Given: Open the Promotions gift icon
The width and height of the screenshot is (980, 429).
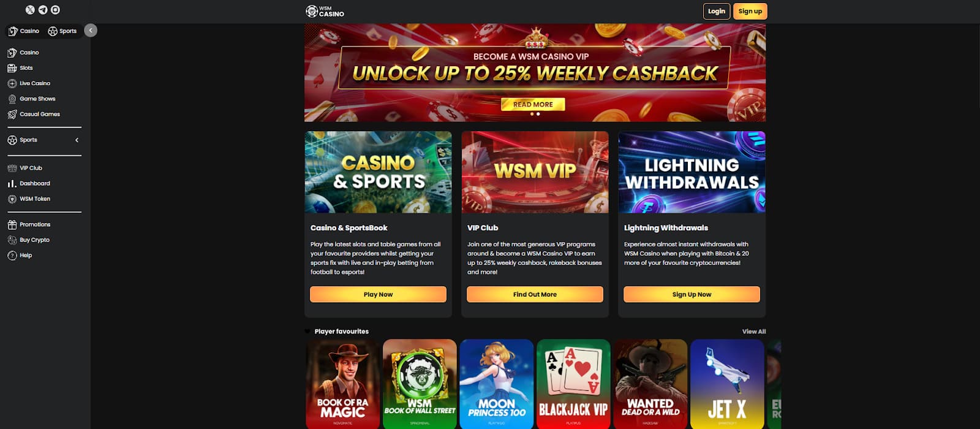Looking at the screenshot, I should [x=12, y=224].
